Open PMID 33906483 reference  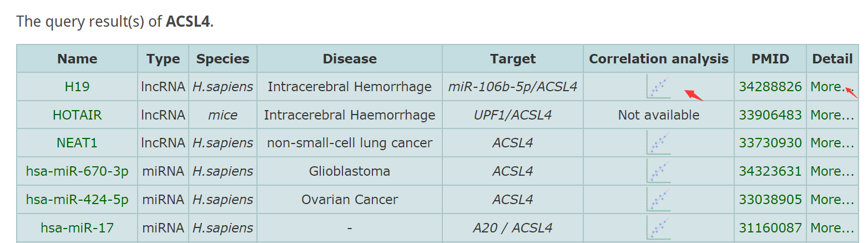click(770, 115)
